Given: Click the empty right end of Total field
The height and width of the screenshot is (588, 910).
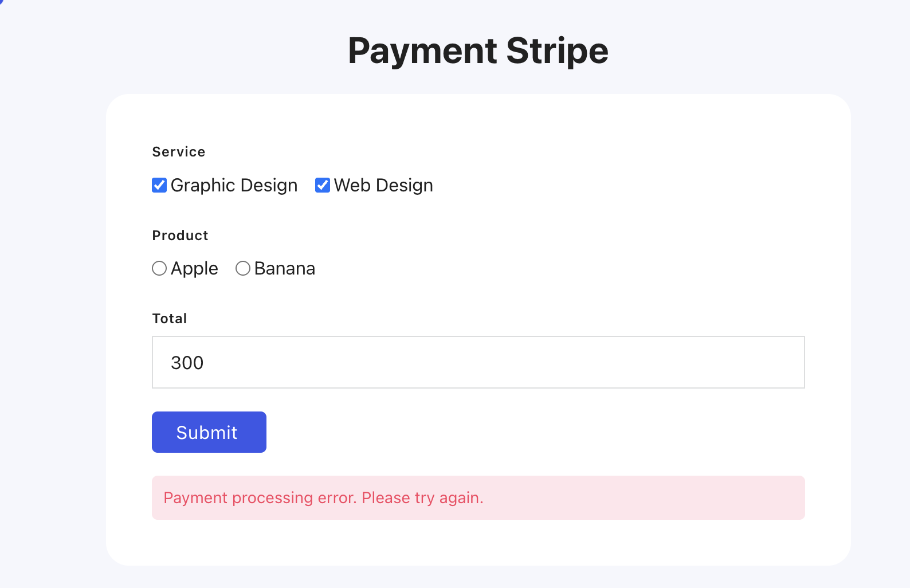Looking at the screenshot, I should click(768, 362).
